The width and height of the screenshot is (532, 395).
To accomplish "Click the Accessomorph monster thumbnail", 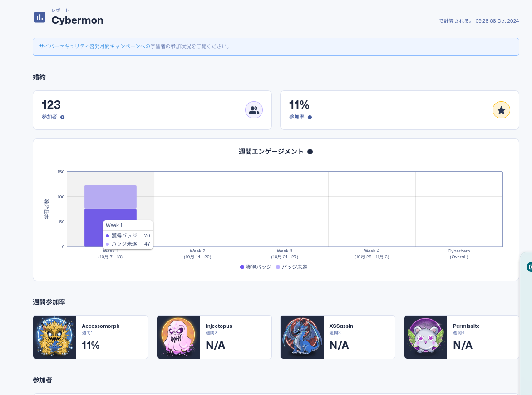I will click(x=54, y=337).
